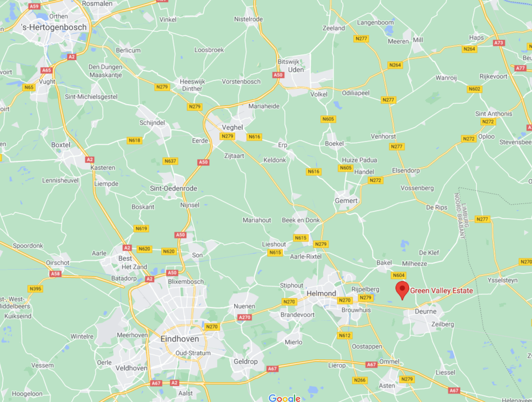This screenshot has height=402, width=532.
Task: Click the N395 shield near Middelbeers
Action: [x=35, y=288]
